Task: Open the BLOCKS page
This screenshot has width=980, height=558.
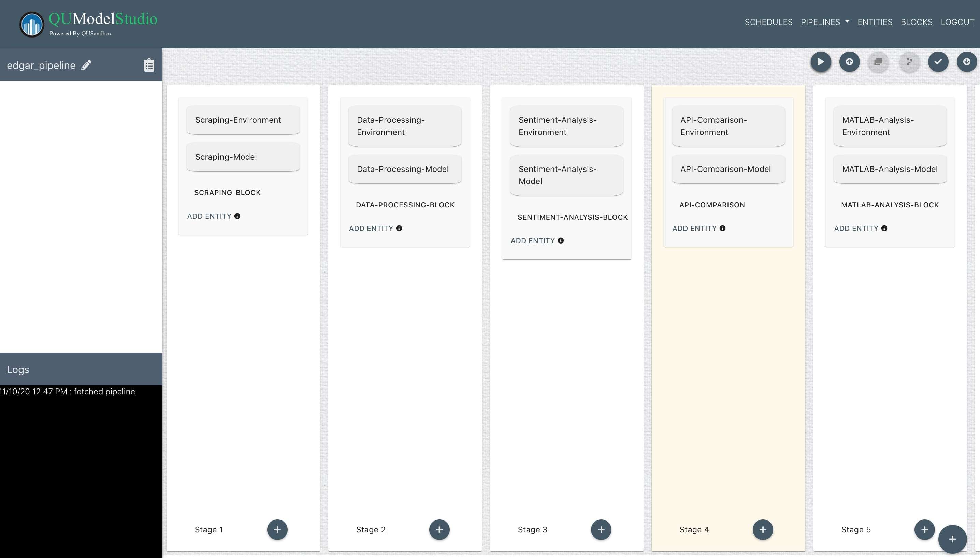Action: [x=916, y=22]
